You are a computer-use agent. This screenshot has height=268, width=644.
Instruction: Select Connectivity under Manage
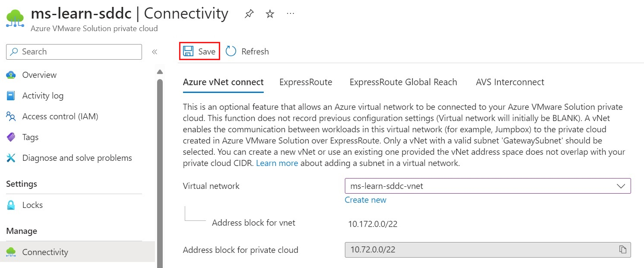tap(44, 252)
